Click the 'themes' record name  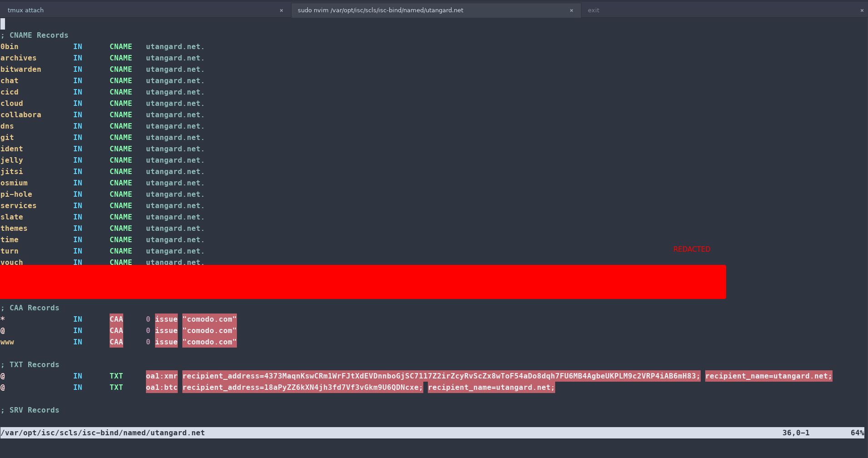click(14, 229)
